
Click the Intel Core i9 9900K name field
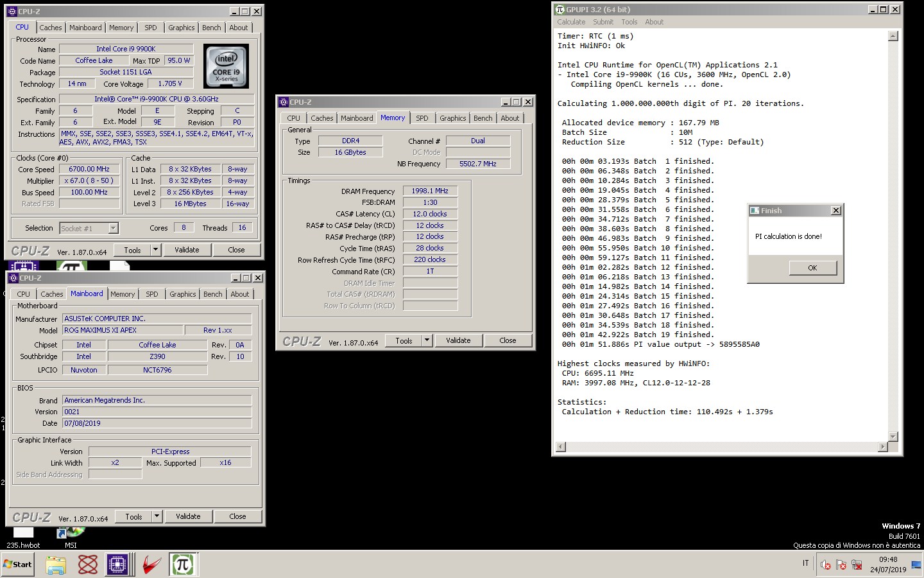tap(126, 49)
